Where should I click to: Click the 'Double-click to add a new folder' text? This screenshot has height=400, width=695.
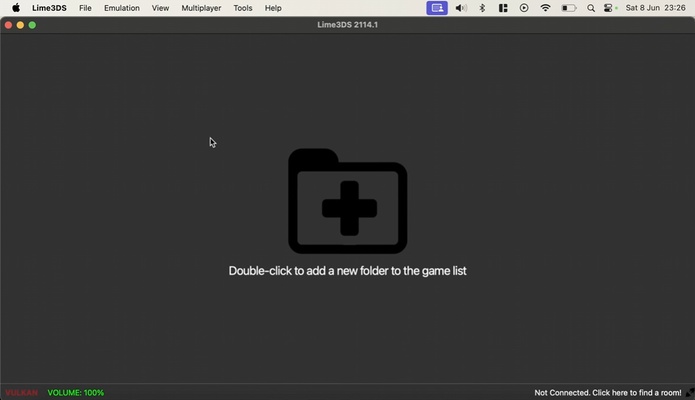pos(348,271)
